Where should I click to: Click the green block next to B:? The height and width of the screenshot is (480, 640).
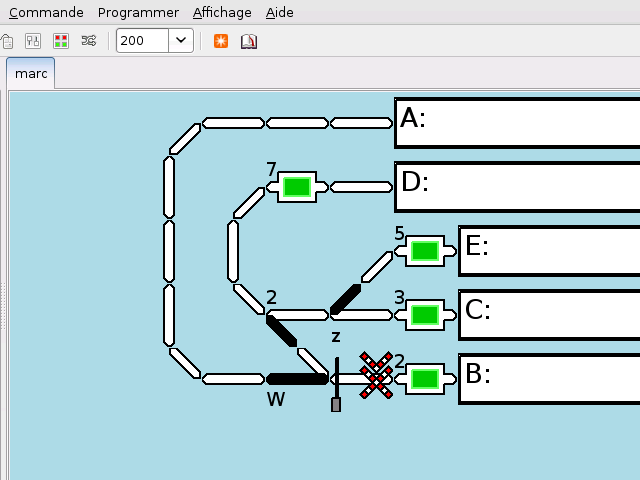tap(425, 379)
